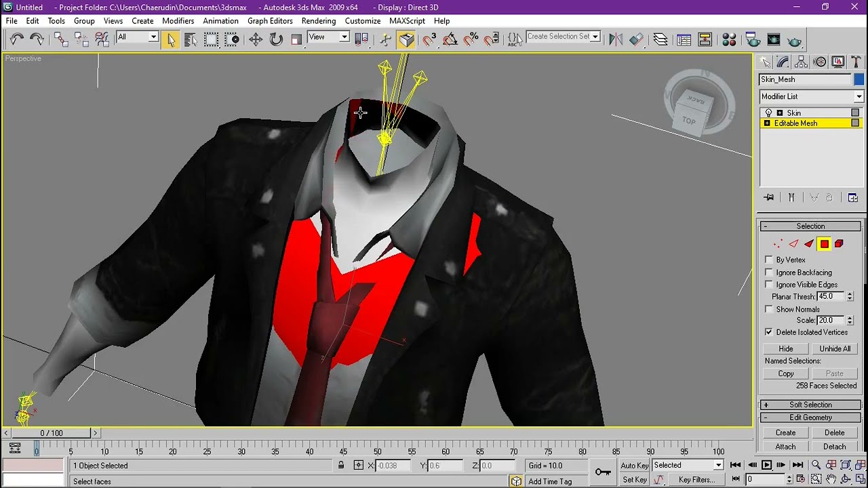Click the Quick Render teapot icon
The width and height of the screenshot is (868, 488).
794,39
